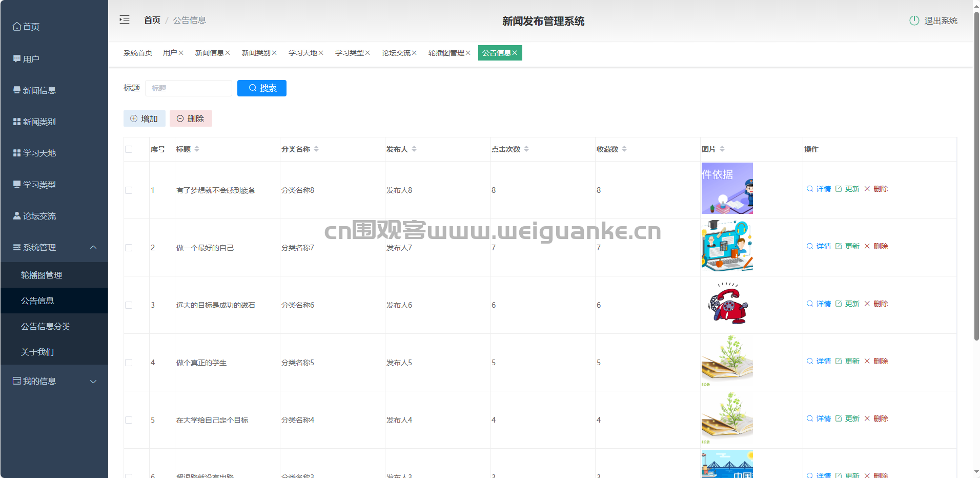Screen dimensions: 980x478
Task: Check the checkbox for row 1
Action: point(129,190)
